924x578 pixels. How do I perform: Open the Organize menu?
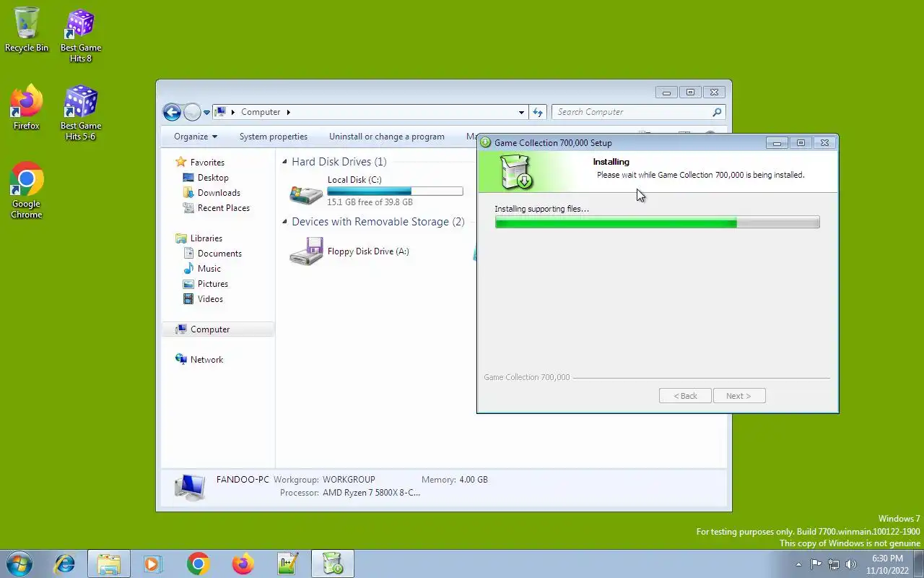click(196, 137)
